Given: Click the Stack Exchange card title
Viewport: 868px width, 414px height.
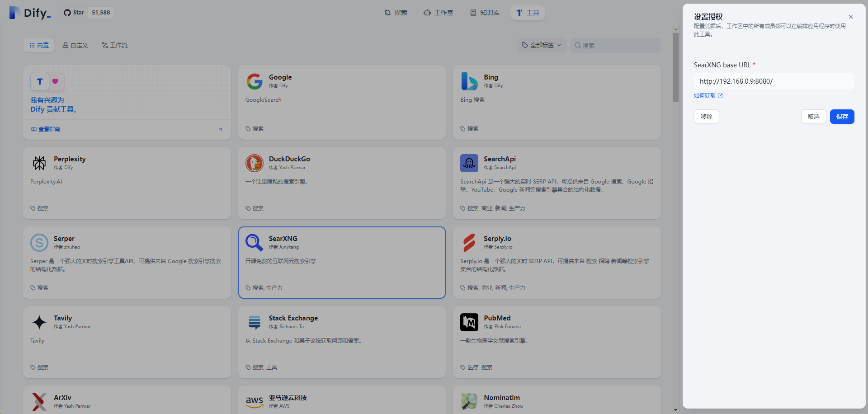Looking at the screenshot, I should coord(293,318).
